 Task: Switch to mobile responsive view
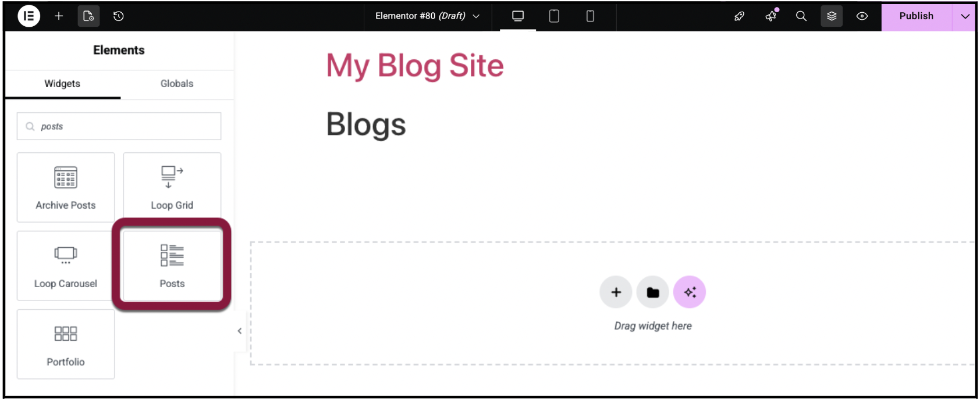(x=590, y=16)
